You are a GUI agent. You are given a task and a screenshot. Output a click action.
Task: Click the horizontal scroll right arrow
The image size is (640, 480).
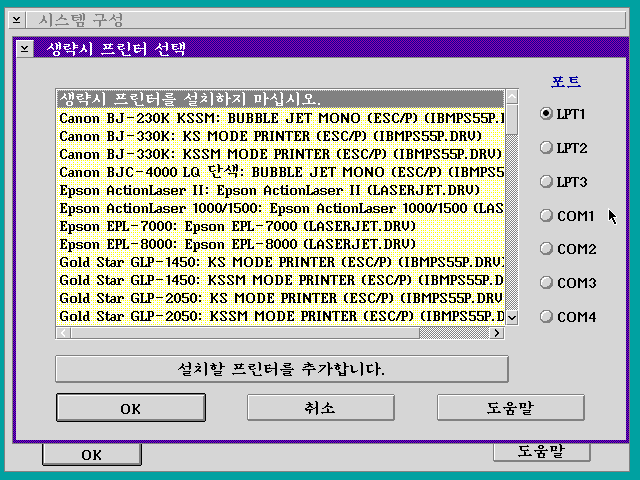coord(496,333)
